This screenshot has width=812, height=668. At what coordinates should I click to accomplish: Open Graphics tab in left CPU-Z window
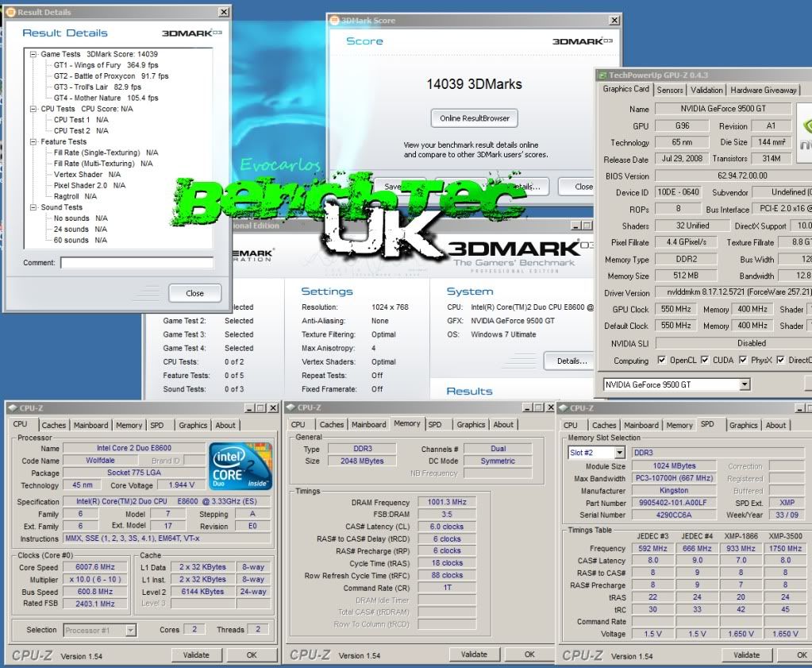pos(193,425)
